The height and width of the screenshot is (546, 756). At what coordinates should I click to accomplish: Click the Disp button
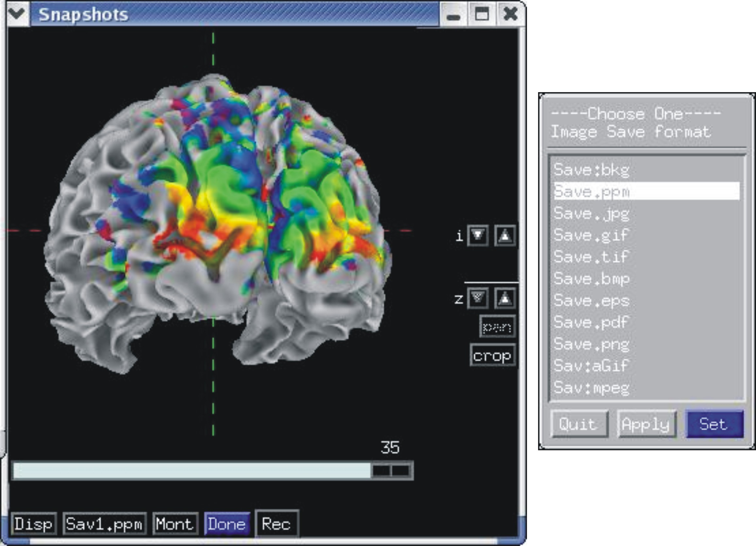[x=33, y=524]
